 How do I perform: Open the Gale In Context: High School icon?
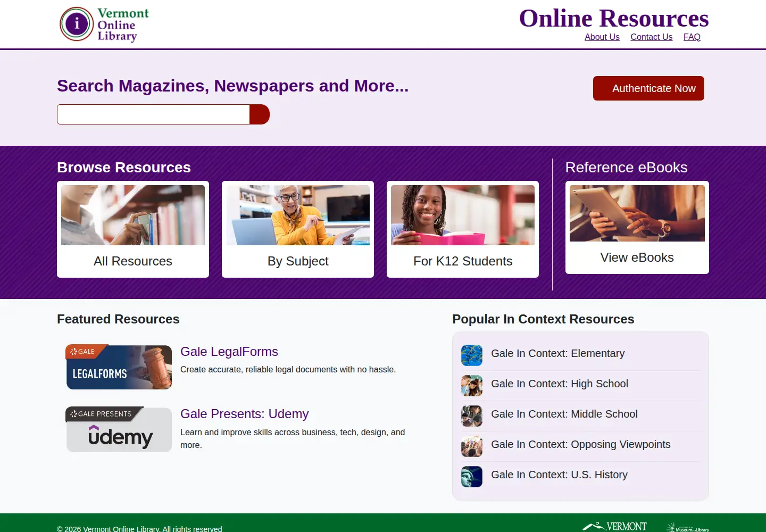(x=472, y=386)
